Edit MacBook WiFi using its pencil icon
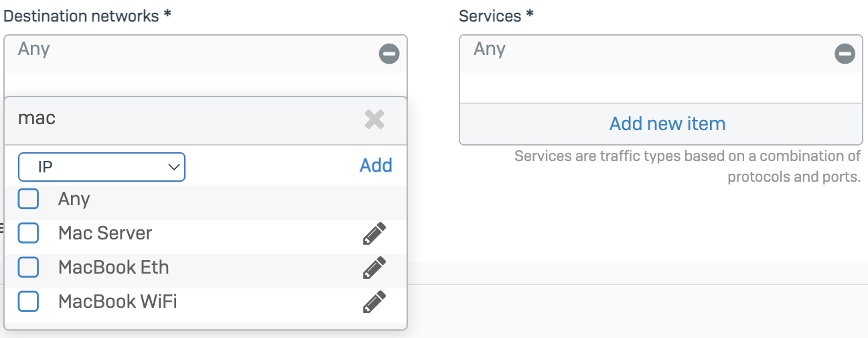The height and width of the screenshot is (338, 868). pyautogui.click(x=374, y=302)
